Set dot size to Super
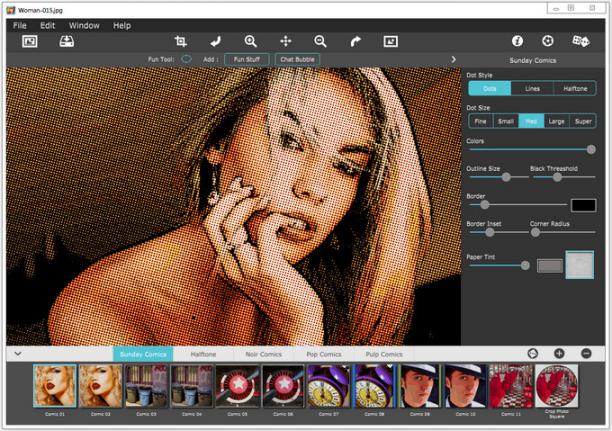The image size is (612, 431). (583, 121)
